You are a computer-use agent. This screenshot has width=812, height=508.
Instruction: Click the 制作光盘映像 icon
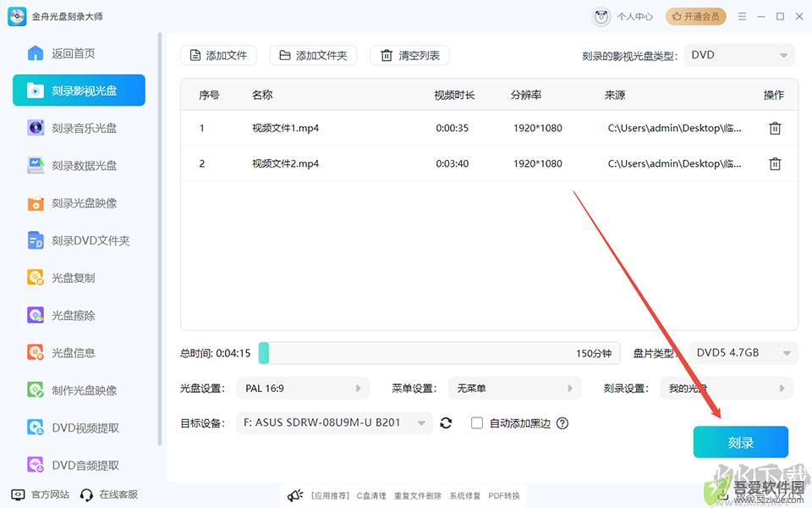[x=36, y=389]
